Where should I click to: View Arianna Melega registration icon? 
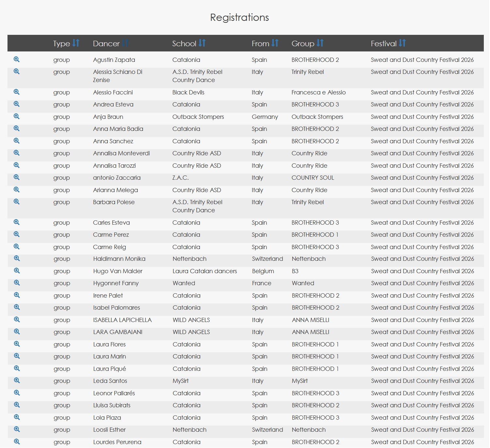click(x=17, y=189)
